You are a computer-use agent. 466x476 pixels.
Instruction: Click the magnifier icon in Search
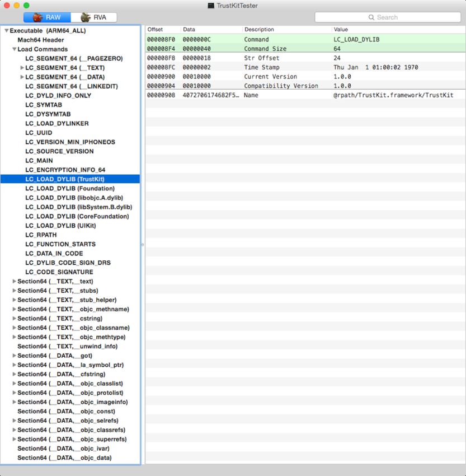pyautogui.click(x=371, y=17)
